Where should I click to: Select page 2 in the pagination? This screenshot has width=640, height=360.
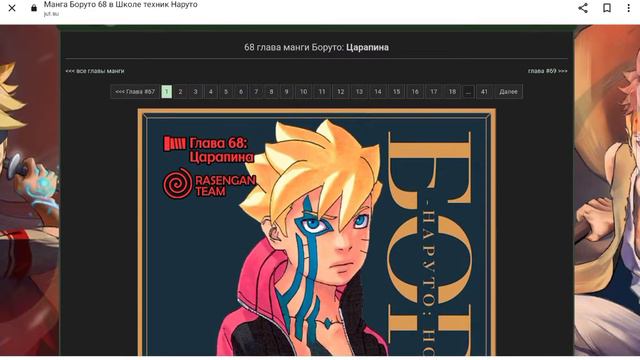pyautogui.click(x=180, y=92)
